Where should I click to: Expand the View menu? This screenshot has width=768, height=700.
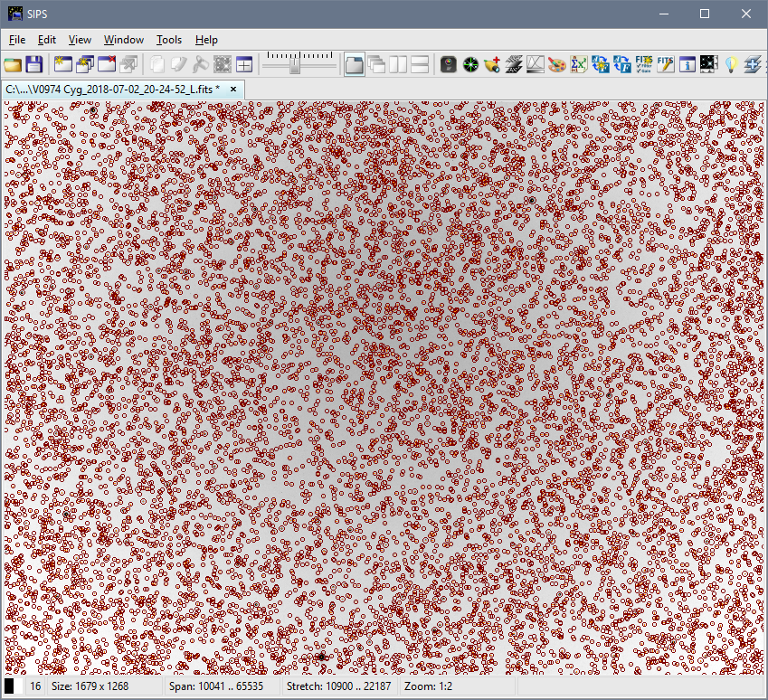[80, 40]
